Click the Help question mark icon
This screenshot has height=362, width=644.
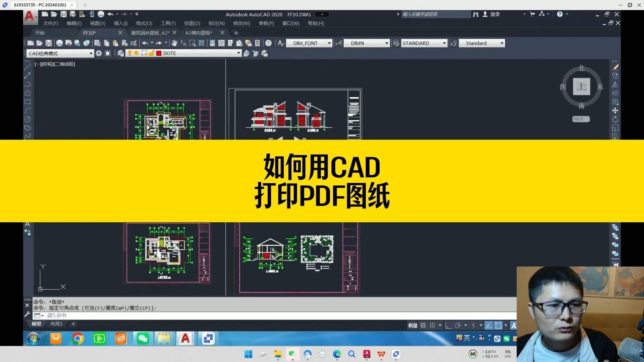268,43
